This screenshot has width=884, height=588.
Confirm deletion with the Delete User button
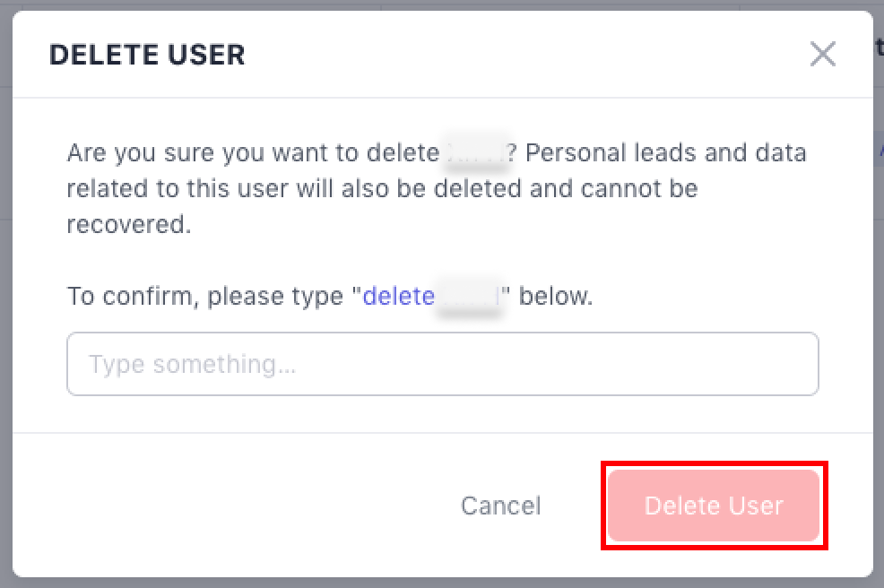point(714,506)
